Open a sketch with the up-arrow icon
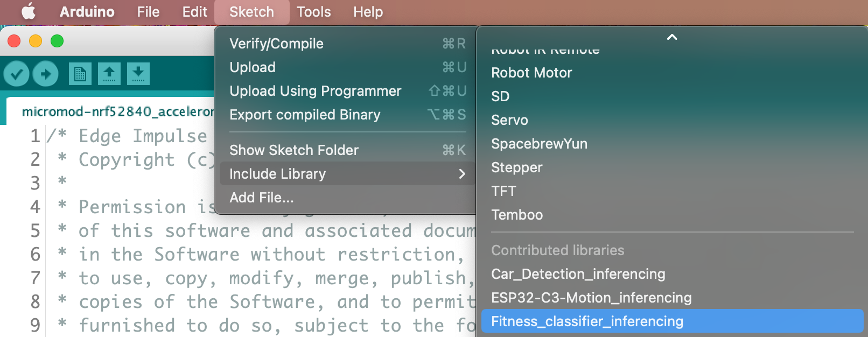Image resolution: width=868 pixels, height=337 pixels. tap(109, 74)
